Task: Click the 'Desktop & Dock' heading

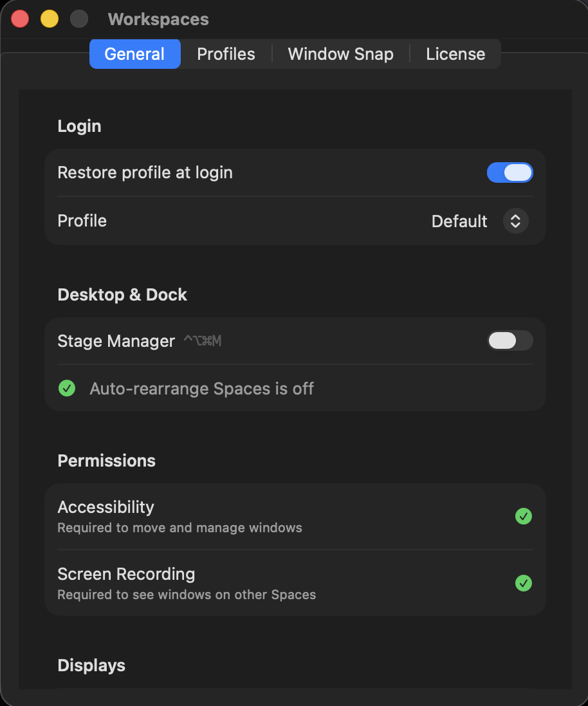Action: click(122, 295)
